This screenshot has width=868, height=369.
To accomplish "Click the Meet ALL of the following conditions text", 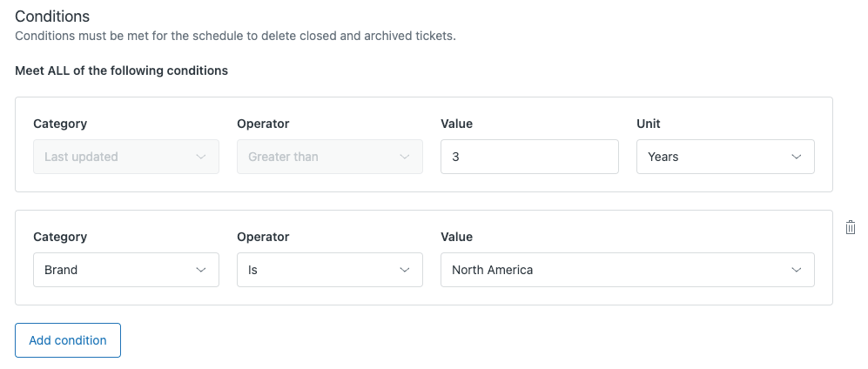I will (x=121, y=70).
